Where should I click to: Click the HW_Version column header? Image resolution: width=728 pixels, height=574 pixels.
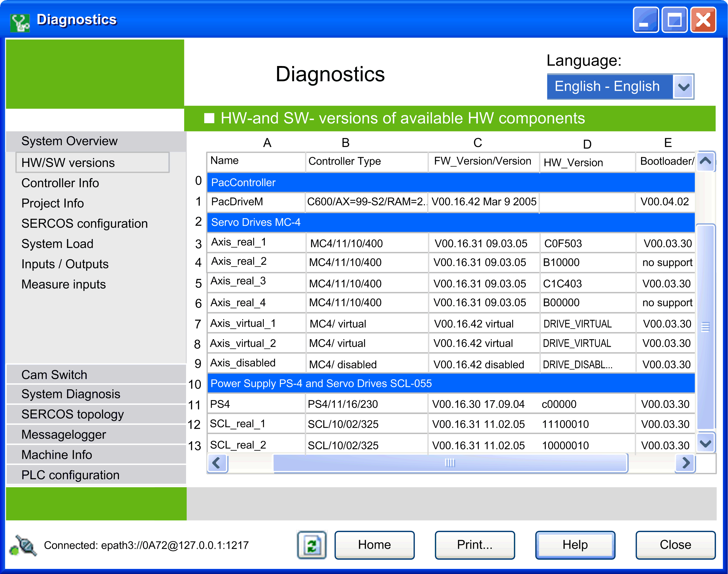[x=587, y=162]
